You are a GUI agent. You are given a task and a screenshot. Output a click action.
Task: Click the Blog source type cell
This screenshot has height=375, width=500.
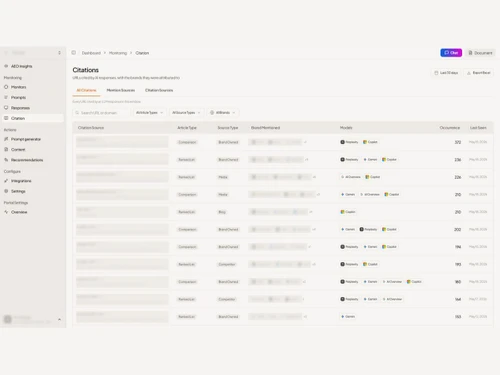point(222,212)
